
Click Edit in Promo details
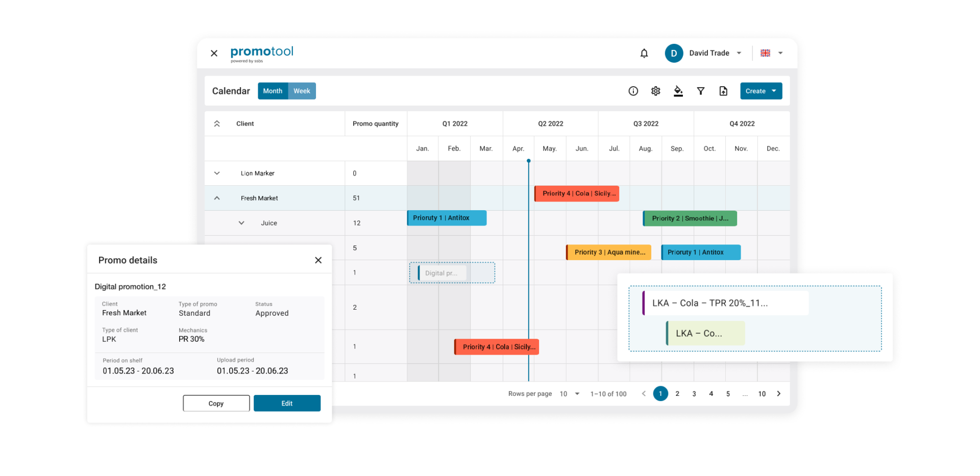[x=287, y=403]
